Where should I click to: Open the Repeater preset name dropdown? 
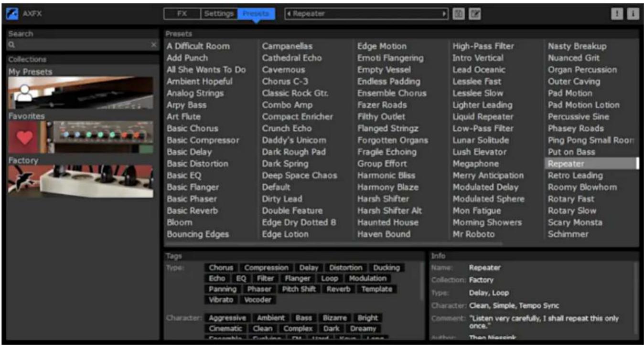[367, 14]
